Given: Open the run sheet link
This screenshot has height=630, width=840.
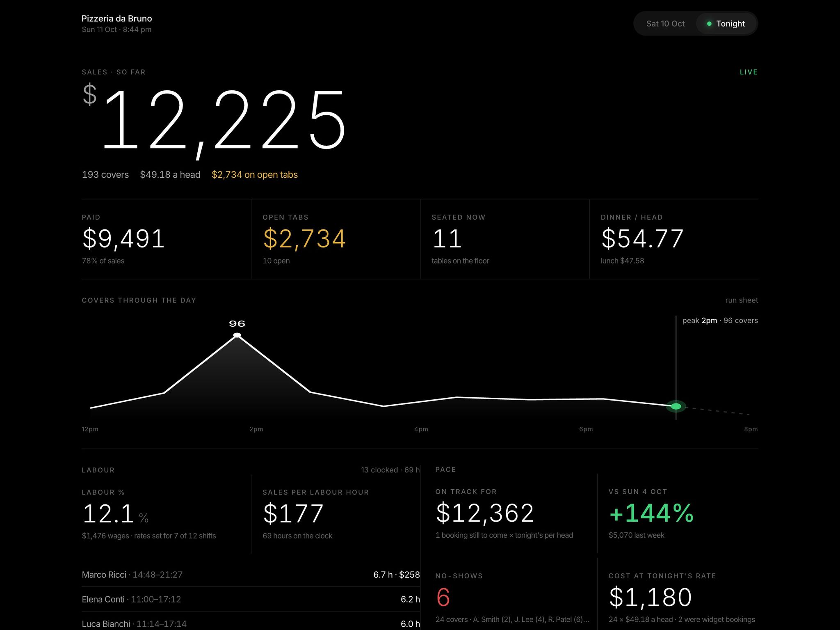Looking at the screenshot, I should click(741, 300).
